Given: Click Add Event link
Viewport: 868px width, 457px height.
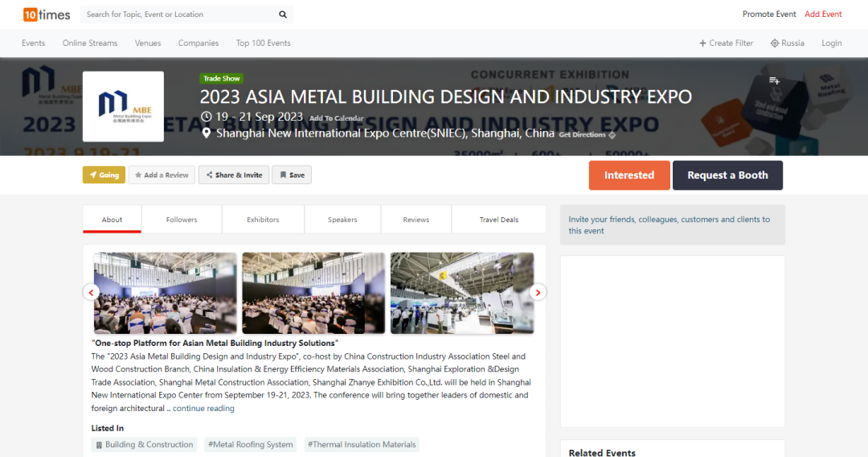Looking at the screenshot, I should 823,14.
